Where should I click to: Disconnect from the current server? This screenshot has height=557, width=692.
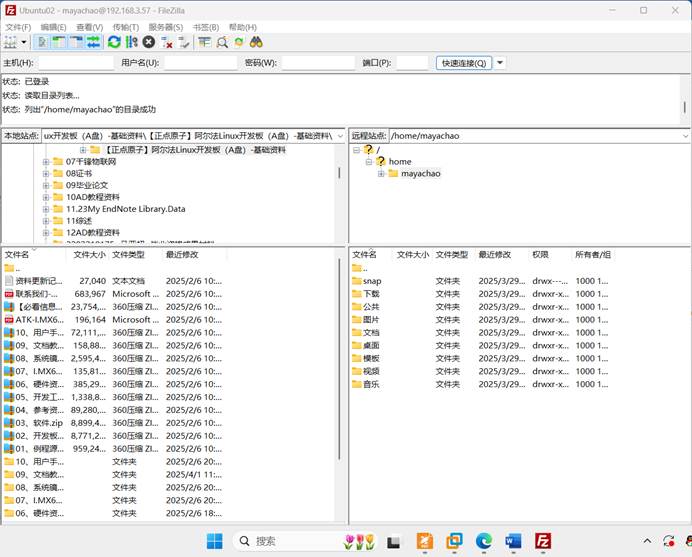pos(167,42)
